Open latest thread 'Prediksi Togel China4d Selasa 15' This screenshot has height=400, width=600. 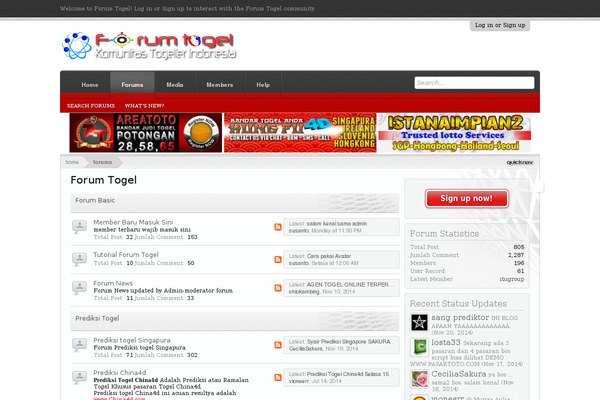(350, 374)
